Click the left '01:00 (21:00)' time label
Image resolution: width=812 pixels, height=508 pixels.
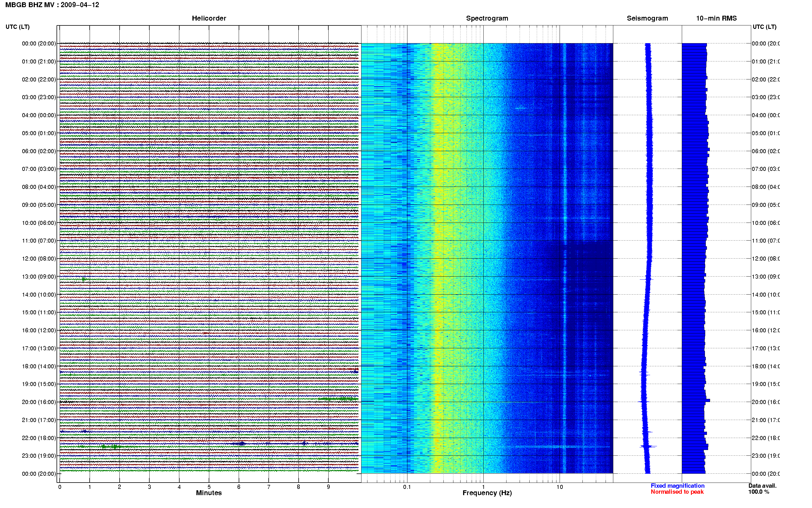coord(39,61)
